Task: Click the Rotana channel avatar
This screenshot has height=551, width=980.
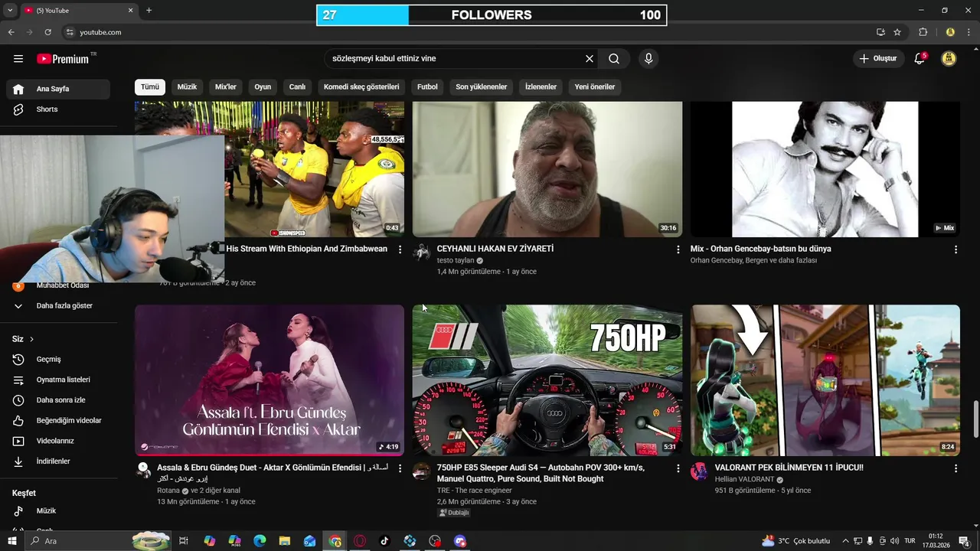Action: [x=143, y=471]
